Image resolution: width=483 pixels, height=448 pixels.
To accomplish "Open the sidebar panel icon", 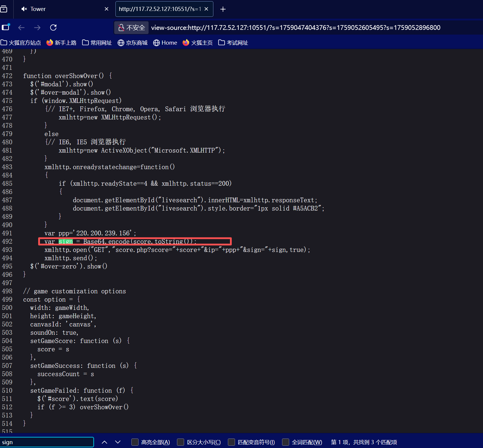I will [x=6, y=27].
